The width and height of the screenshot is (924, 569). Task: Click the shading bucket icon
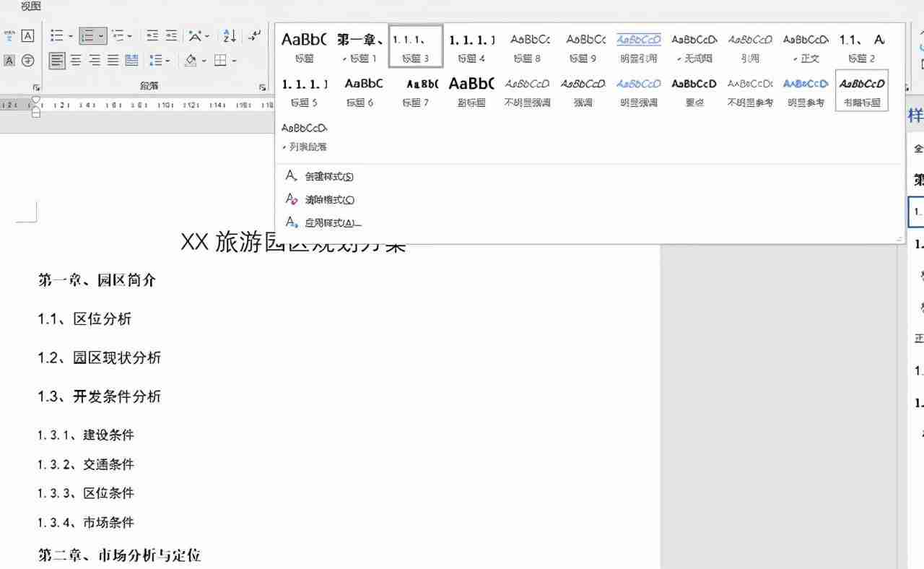pos(191,61)
